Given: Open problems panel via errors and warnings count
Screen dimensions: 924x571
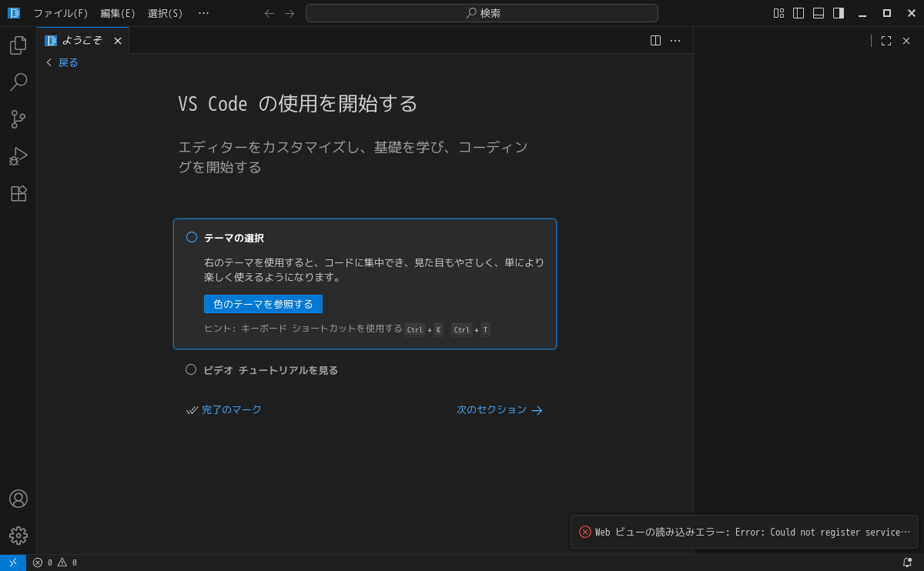Looking at the screenshot, I should point(55,563).
